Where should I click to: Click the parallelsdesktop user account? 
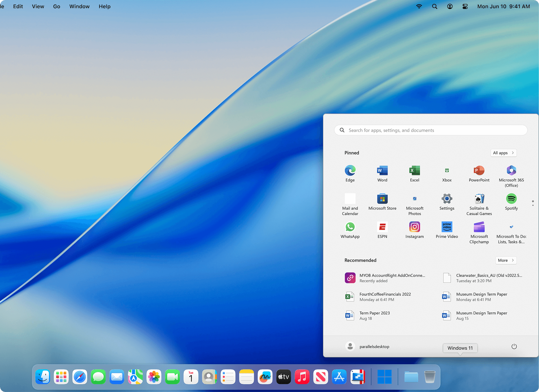[367, 347]
